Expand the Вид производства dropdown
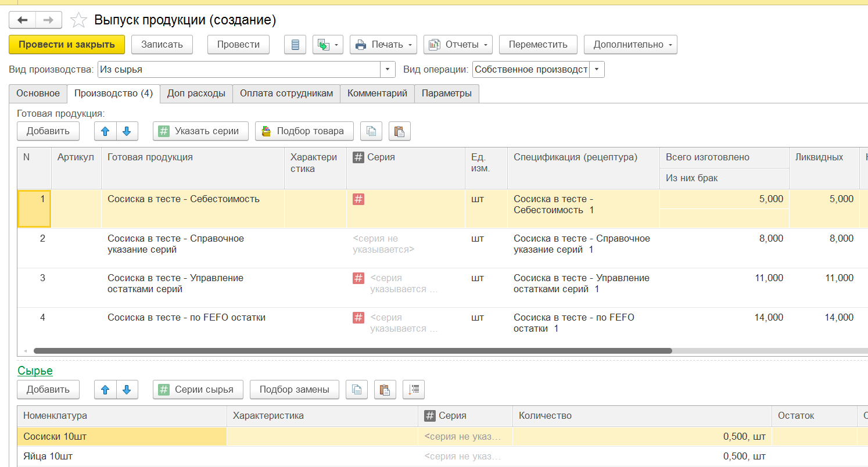 [388, 70]
